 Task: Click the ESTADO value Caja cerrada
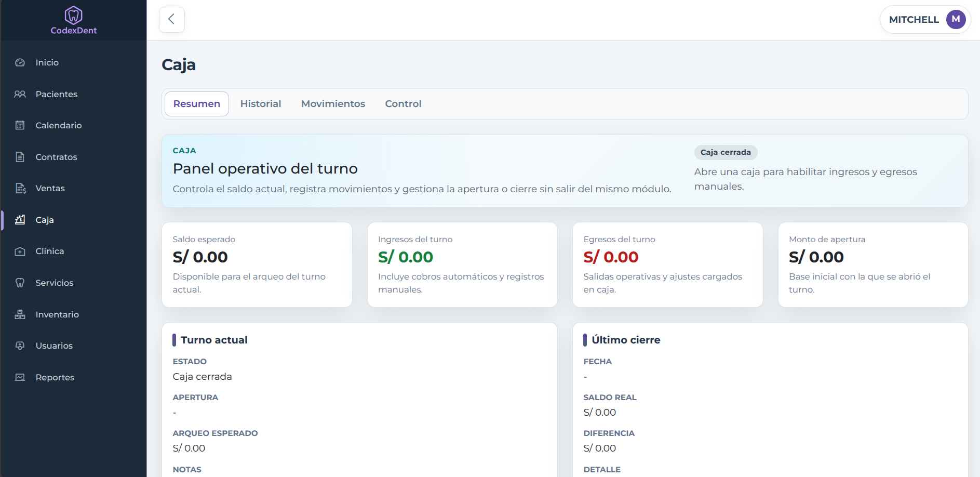point(203,377)
